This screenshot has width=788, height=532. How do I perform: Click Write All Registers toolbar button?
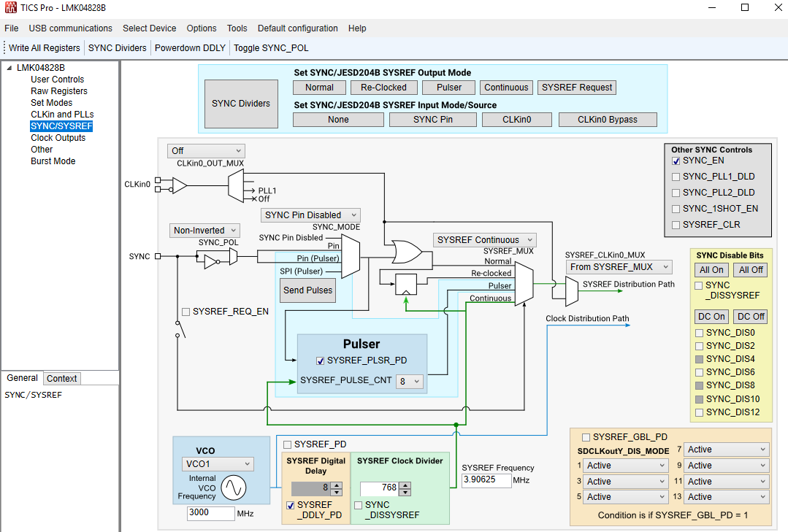coord(45,48)
